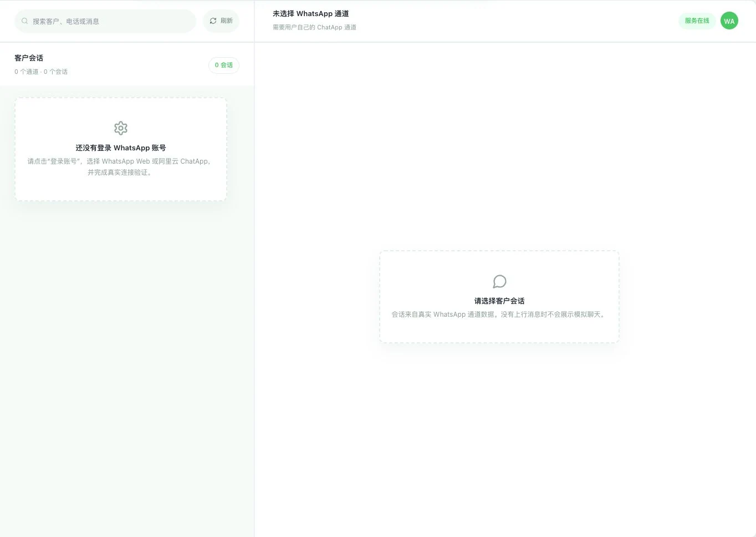Click the 请选择客户会话 heading
The width and height of the screenshot is (756, 537).
499,301
